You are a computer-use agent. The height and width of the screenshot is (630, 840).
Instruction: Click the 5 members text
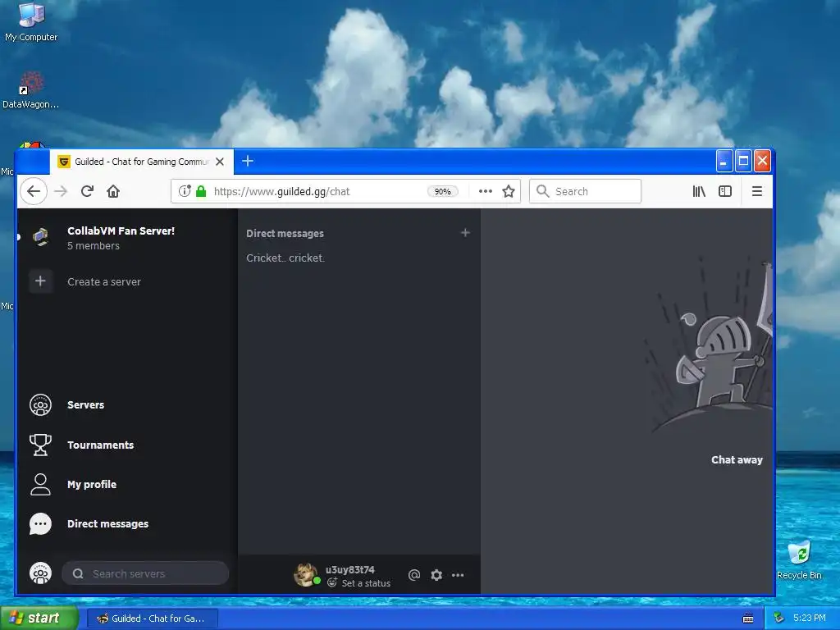click(x=94, y=246)
